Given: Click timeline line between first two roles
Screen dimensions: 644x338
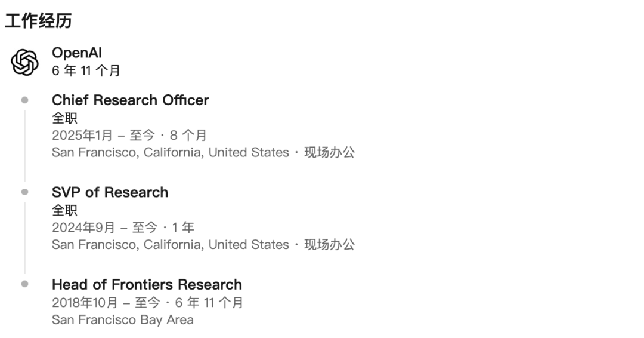Looking at the screenshot, I should click(x=24, y=146).
